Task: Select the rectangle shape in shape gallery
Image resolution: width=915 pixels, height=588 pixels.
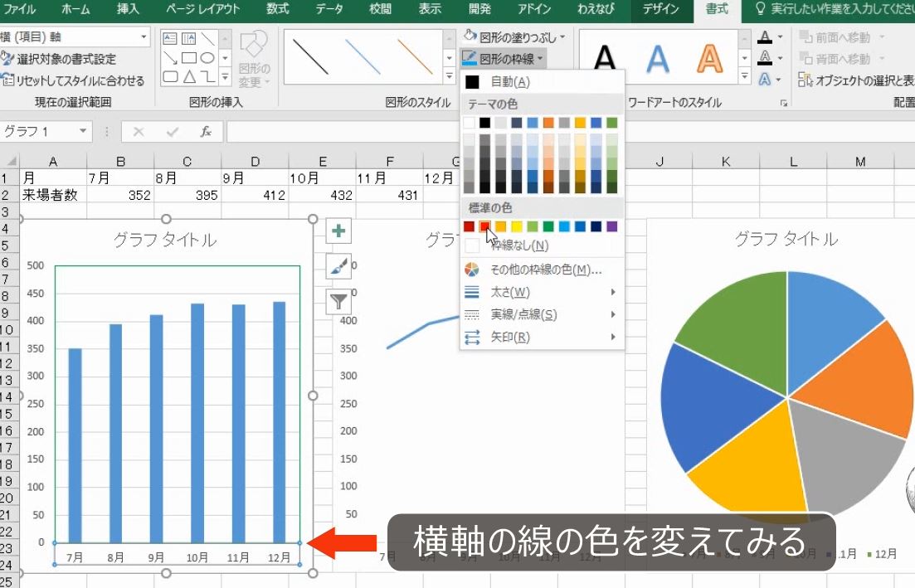Action: (x=188, y=58)
